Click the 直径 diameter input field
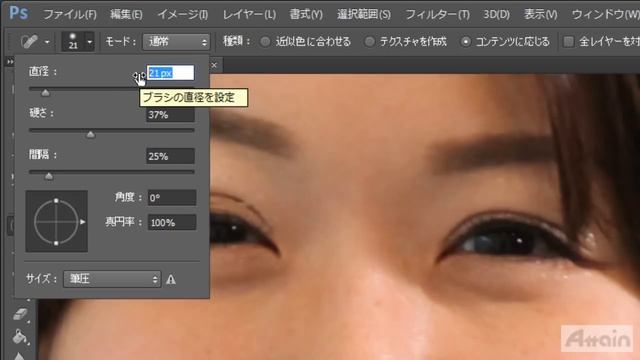The width and height of the screenshot is (640, 360). (170, 73)
